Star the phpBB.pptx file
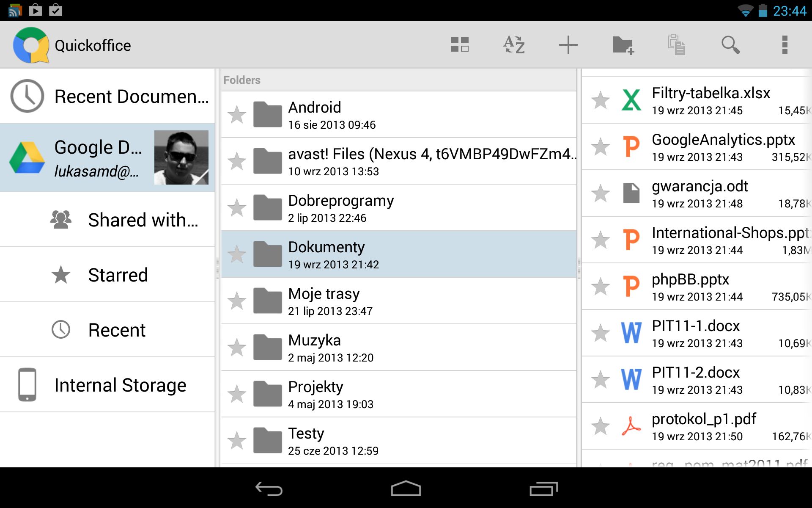The height and width of the screenshot is (508, 812). [601, 287]
